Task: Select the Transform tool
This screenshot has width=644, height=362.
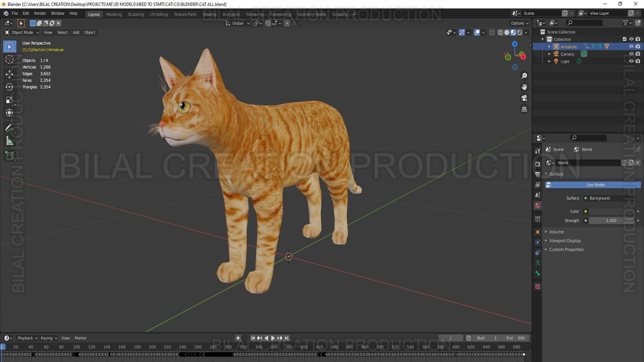Action: click(9, 113)
